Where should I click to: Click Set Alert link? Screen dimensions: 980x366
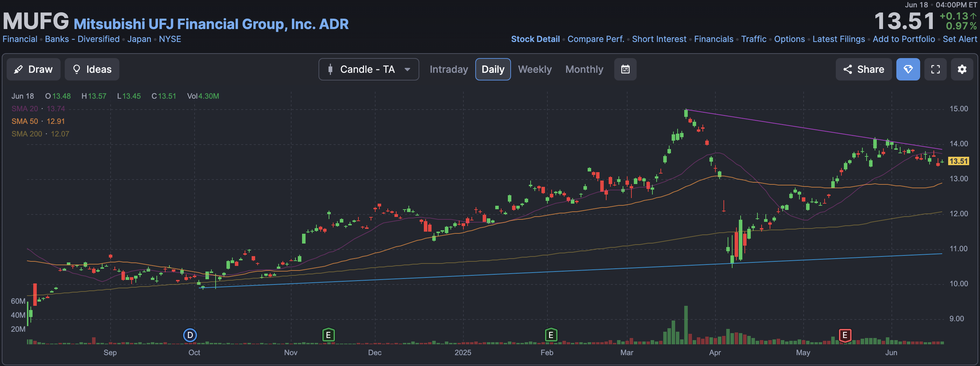(959, 39)
